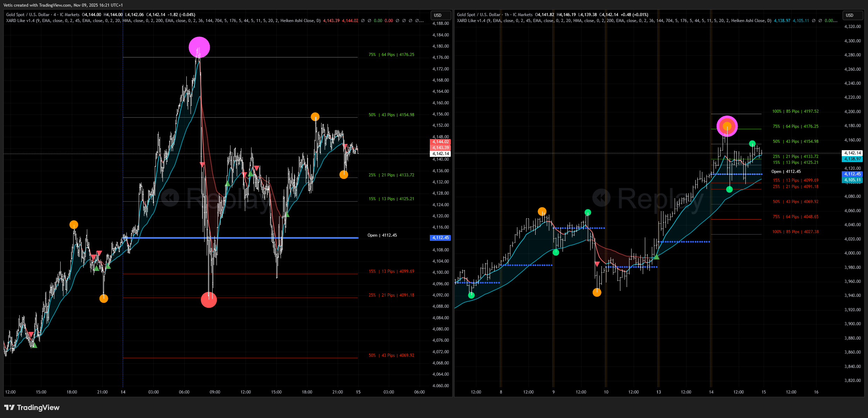The image size is (868, 418).
Task: Select XARD Like v1.4 indicator legend on the left chart
Action: [20, 21]
